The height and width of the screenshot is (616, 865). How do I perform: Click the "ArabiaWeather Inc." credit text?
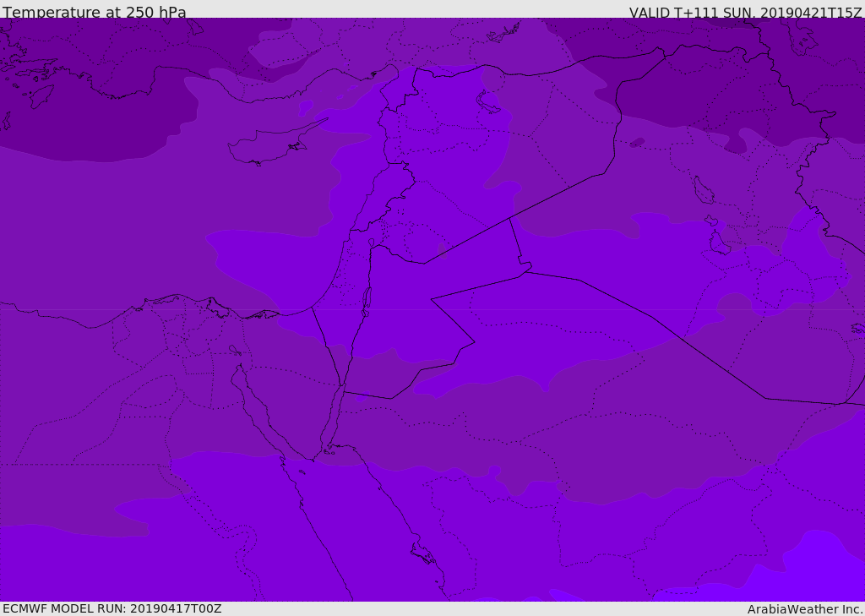coord(804,609)
